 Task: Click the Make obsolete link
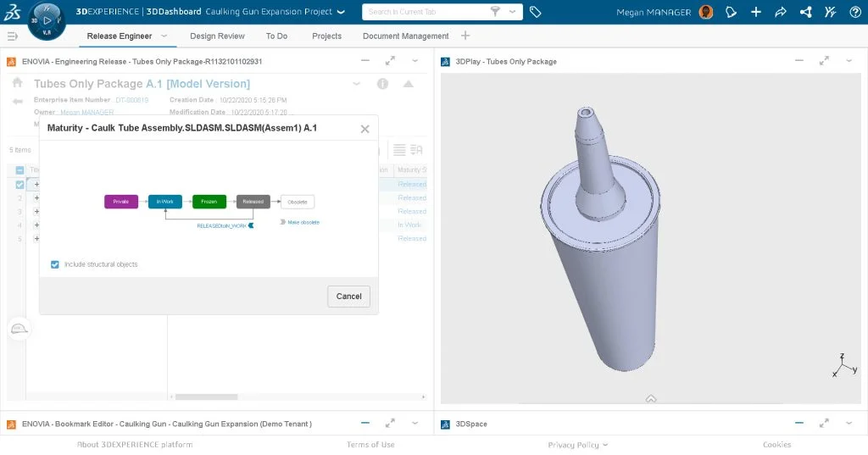click(x=303, y=222)
